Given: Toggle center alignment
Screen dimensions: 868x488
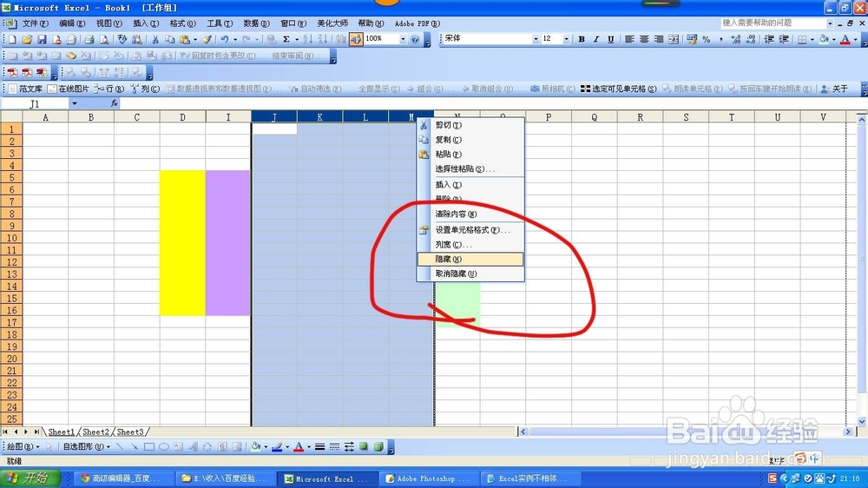Looking at the screenshot, I should point(644,39).
